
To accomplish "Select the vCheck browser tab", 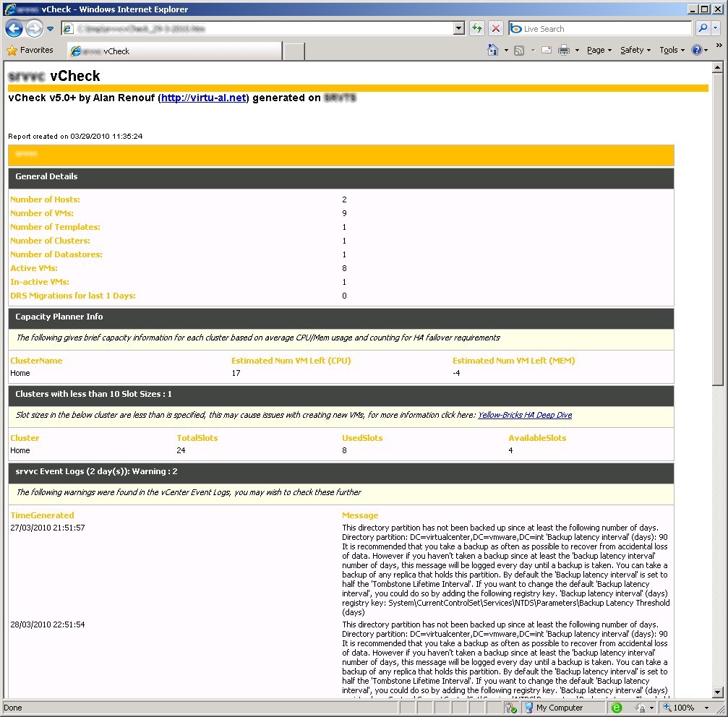I will 174,51.
